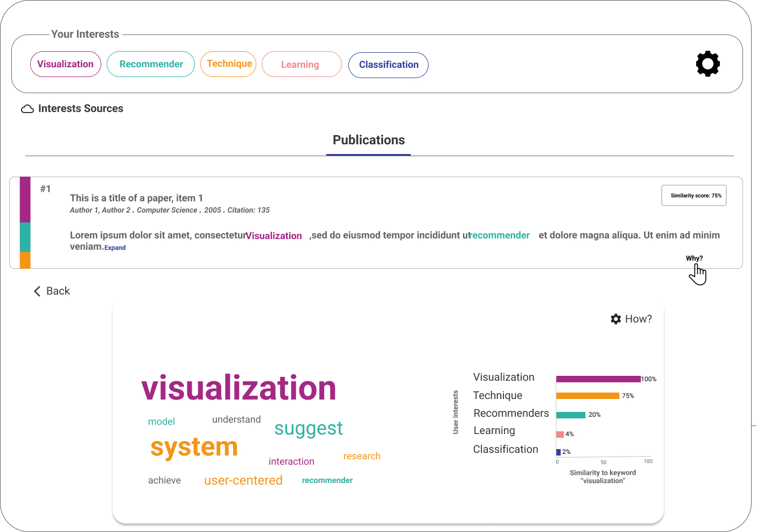Click the purple Visualization 100% bar
Viewport: 764px width, 532px height.
tap(598, 379)
